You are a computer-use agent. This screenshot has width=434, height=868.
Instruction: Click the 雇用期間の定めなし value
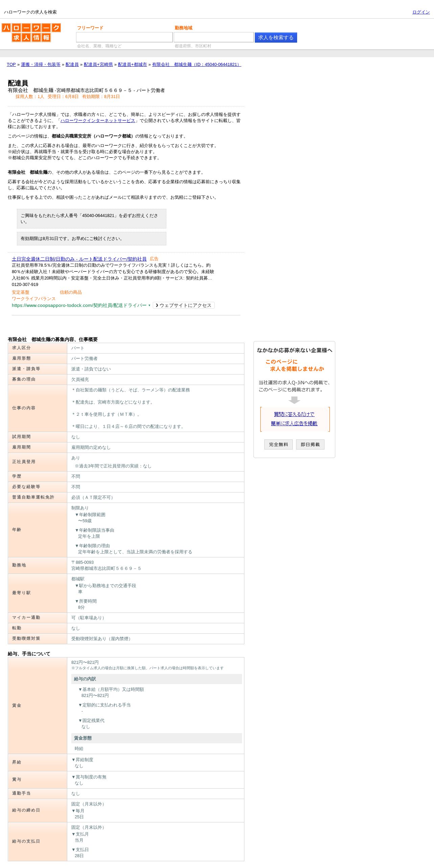[91, 448]
